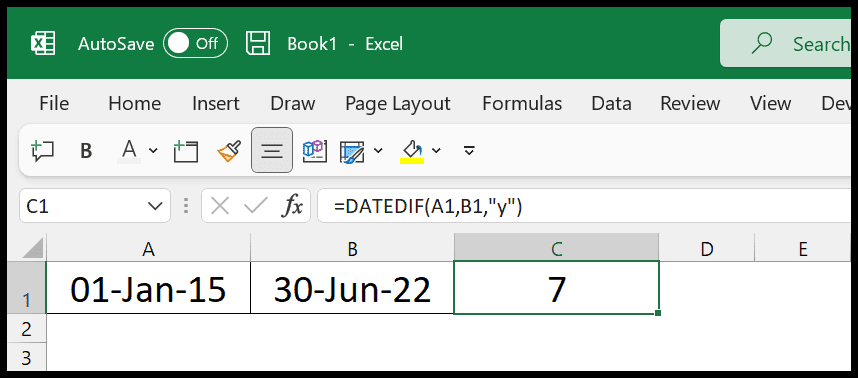Viewport: 858px width, 378px height.
Task: Click the column D header
Action: pos(707,249)
